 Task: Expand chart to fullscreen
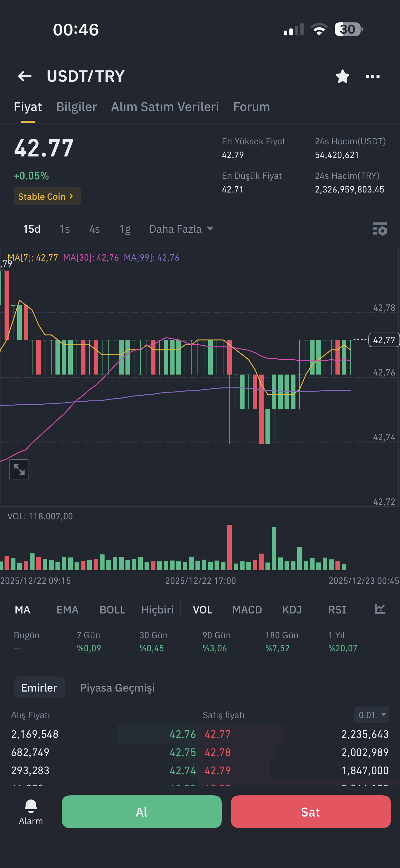[19, 469]
